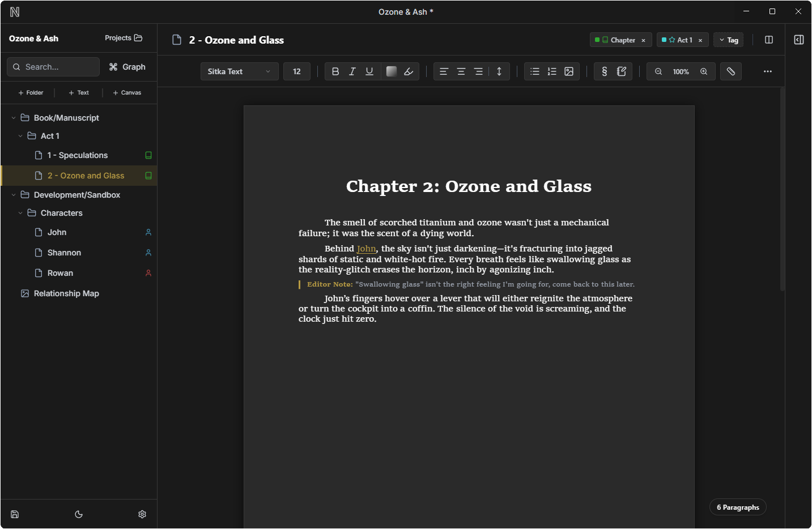Insert an image into the chapter
Image resolution: width=812 pixels, height=529 pixels.
[x=569, y=71]
